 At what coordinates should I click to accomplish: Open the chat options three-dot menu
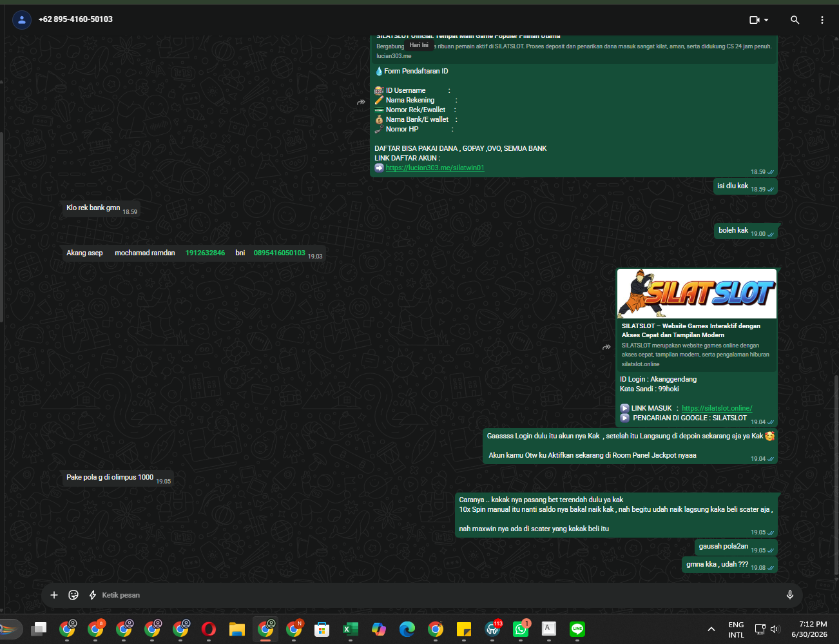point(822,20)
